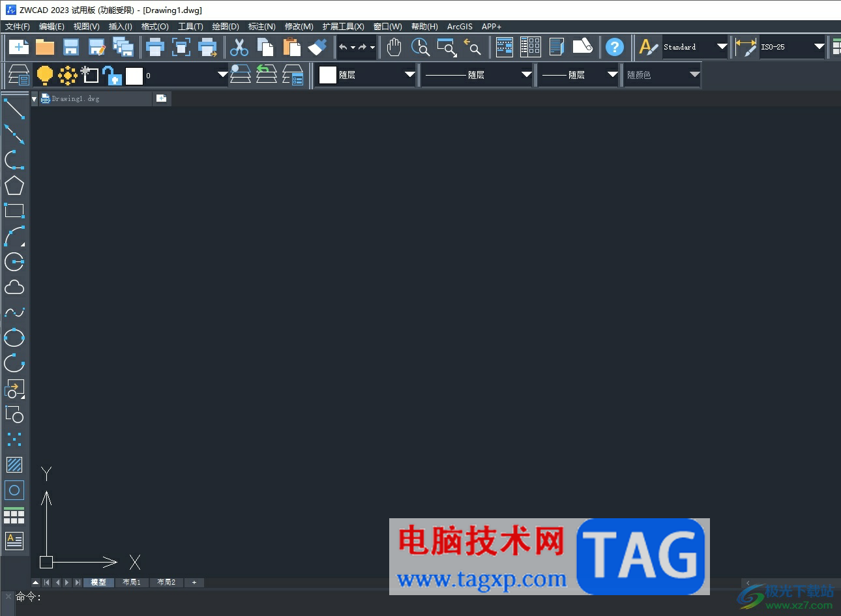Select the Rectangle tool
The image size is (841, 616).
point(14,211)
